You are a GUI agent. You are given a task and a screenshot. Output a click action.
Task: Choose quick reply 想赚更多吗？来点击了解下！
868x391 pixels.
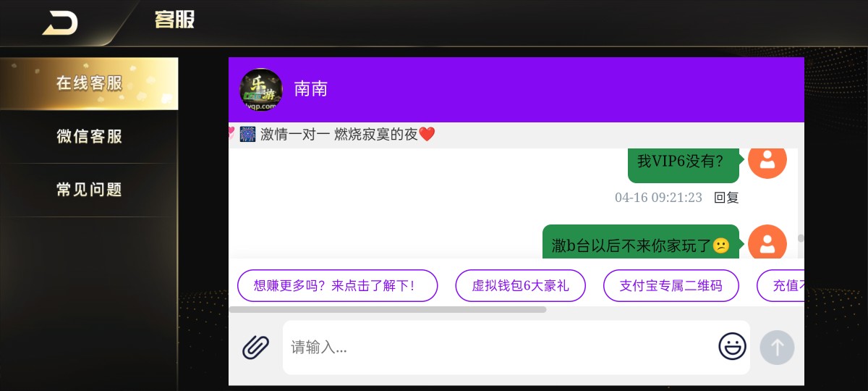pyautogui.click(x=338, y=285)
